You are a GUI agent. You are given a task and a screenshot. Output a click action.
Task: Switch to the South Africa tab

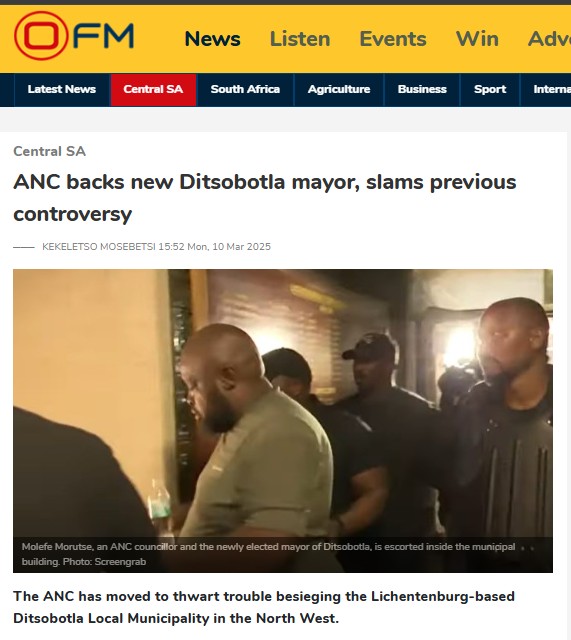[x=245, y=89]
